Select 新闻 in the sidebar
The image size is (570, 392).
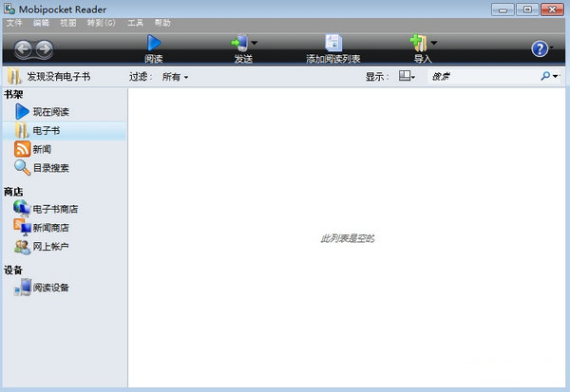[65, 149]
